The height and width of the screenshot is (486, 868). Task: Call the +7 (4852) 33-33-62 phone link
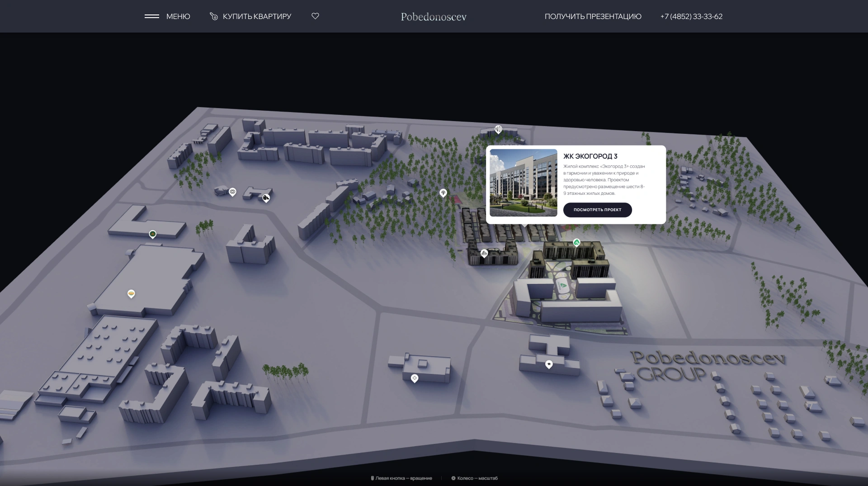pyautogui.click(x=691, y=16)
